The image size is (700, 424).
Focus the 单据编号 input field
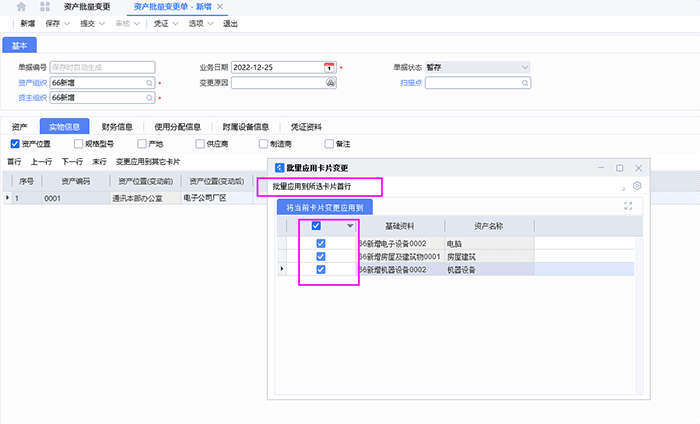coord(102,67)
